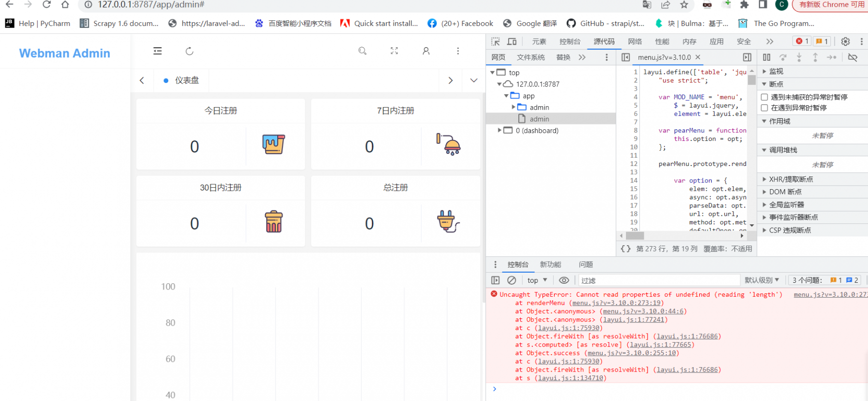Select the 仪表盘 page tab
The width and height of the screenshot is (868, 401).
[181, 81]
